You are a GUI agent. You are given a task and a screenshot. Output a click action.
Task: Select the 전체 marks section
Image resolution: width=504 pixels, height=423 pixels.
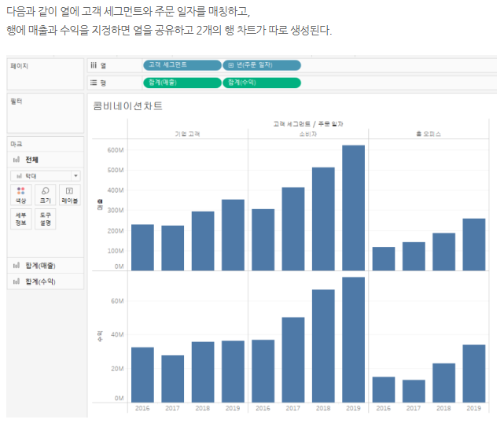46,160
